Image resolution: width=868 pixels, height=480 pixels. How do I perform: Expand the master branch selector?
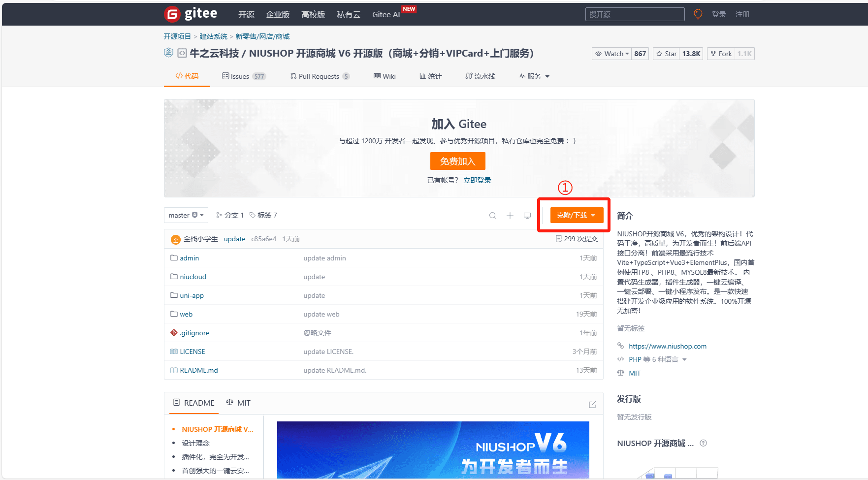click(186, 215)
